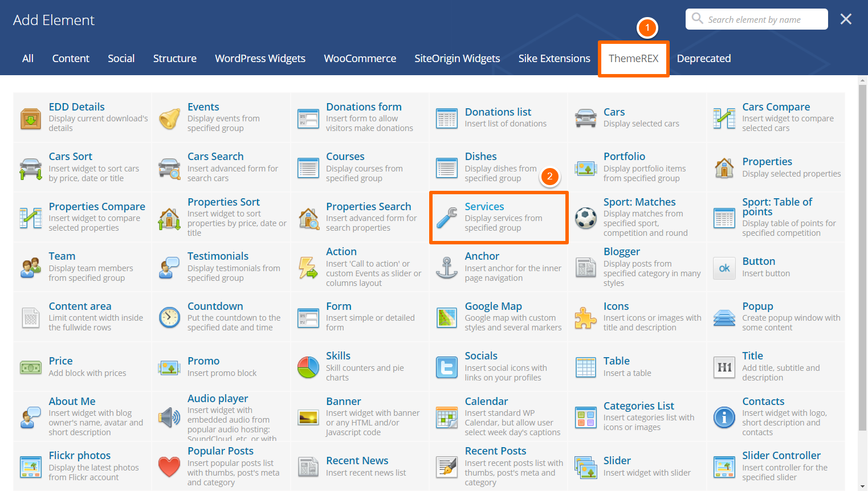Click the scrollbar down arrow
This screenshot has width=868, height=491.
click(863, 486)
